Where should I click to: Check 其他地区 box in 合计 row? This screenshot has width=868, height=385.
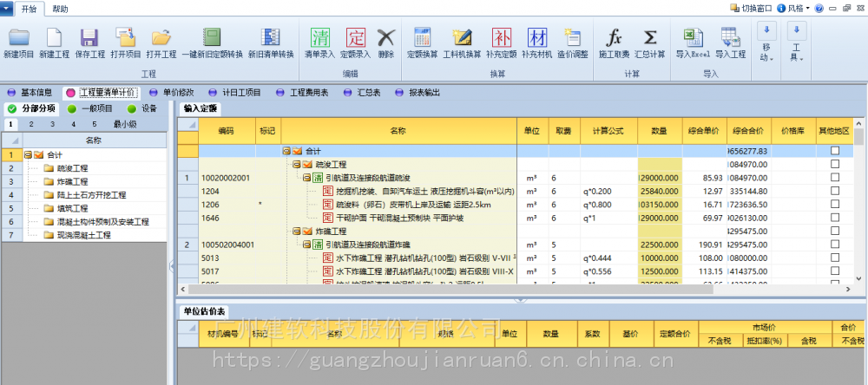(x=835, y=151)
